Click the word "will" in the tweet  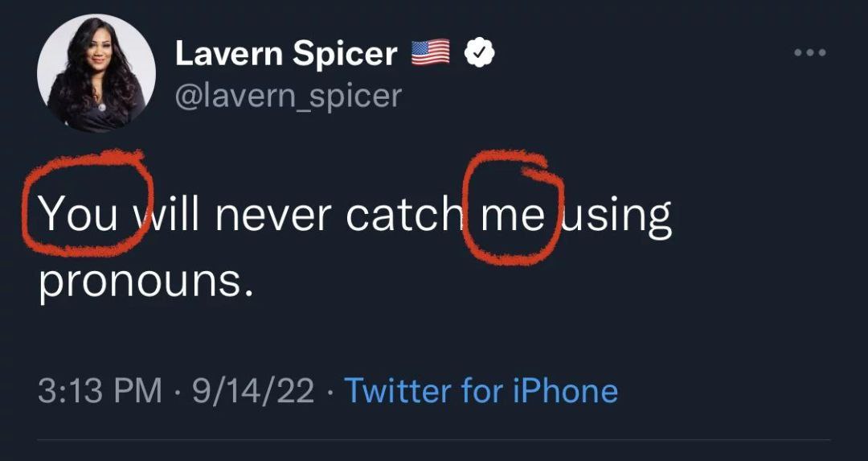pos(169,216)
